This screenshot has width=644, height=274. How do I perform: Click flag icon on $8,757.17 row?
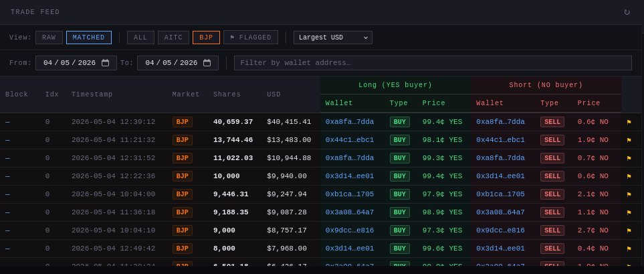pyautogui.click(x=629, y=231)
